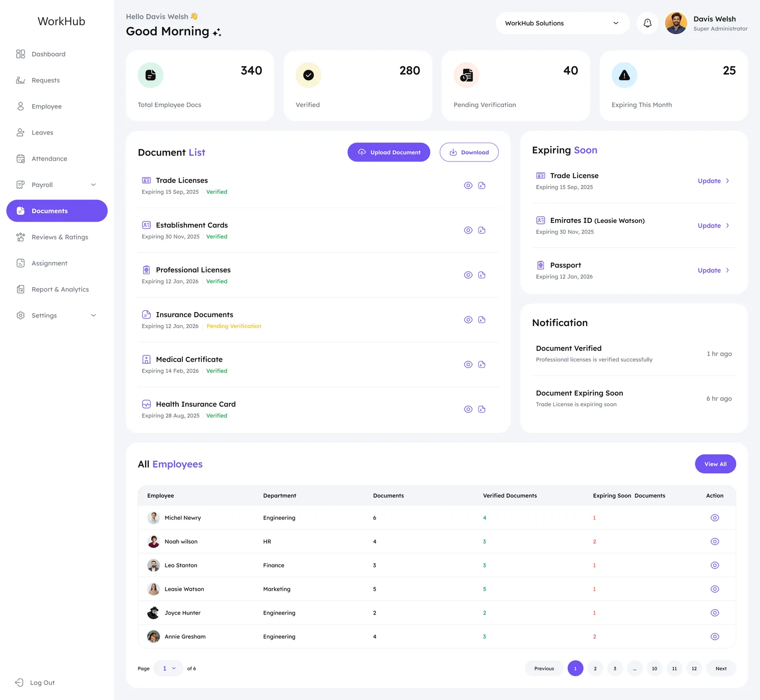Open the notifications bell icon

tap(647, 23)
